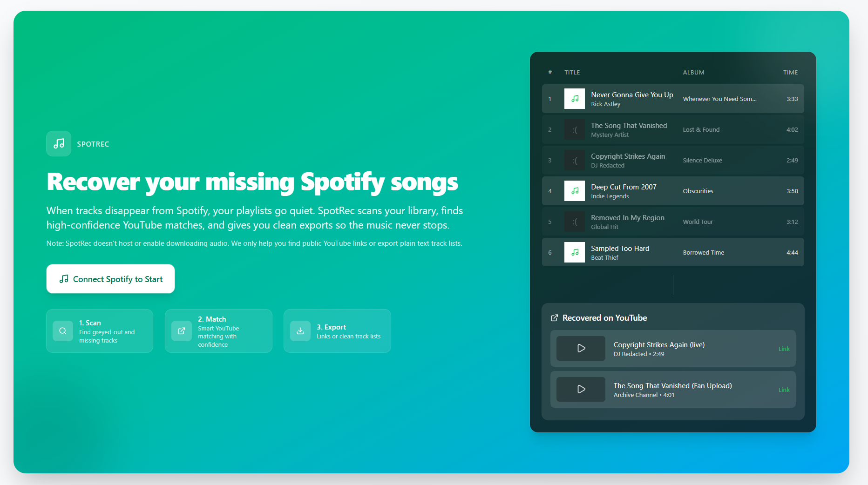Click Connect Spotify to Start button
The width and height of the screenshot is (868, 485).
(110, 279)
